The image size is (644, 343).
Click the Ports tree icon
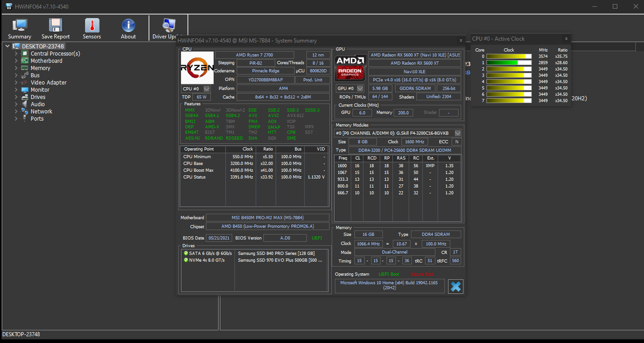click(26, 118)
